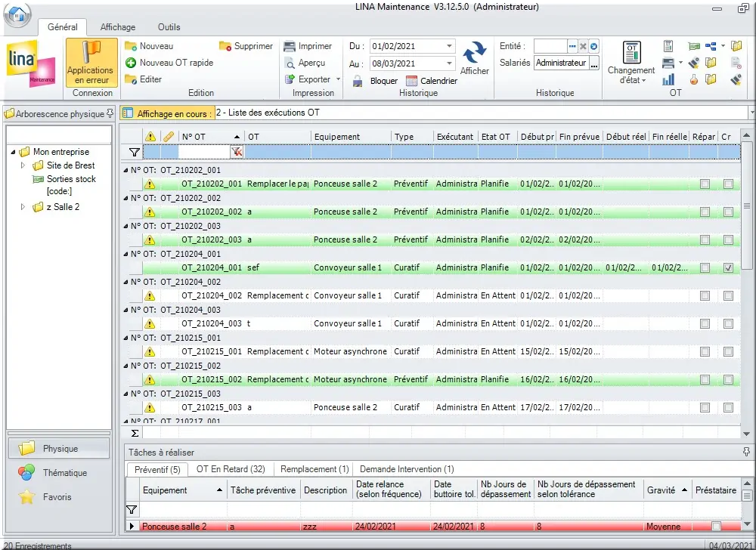Viewport: 756px width, 550px height.
Task: Open the Au date dropdown
Action: [x=449, y=63]
